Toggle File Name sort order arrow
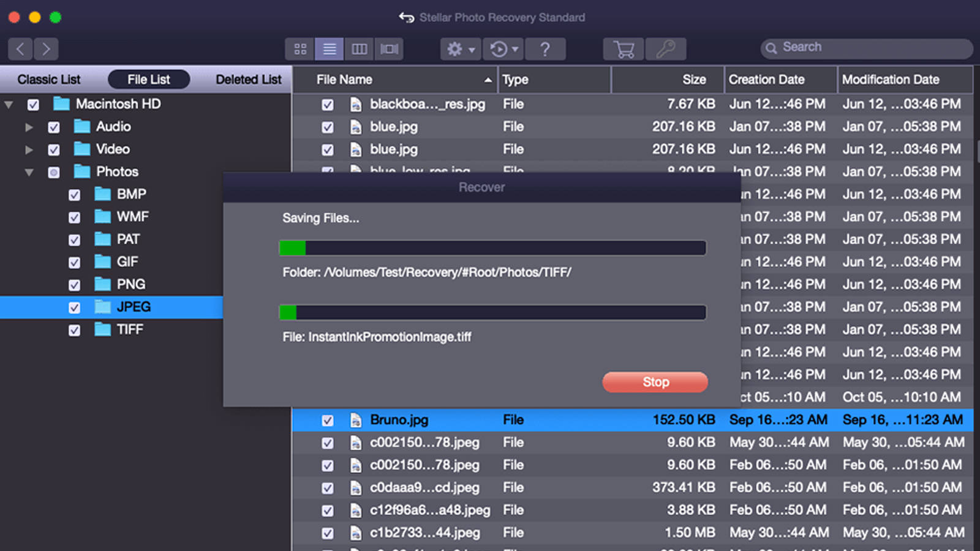980x551 pixels. (x=488, y=80)
